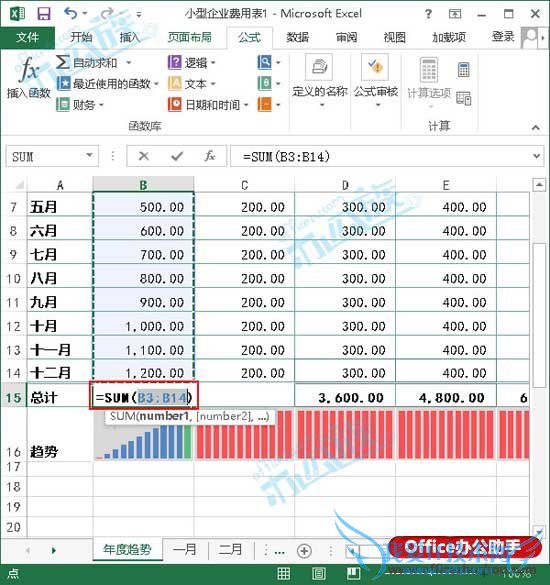The width and height of the screenshot is (550, 585).
Task: Open the AutoSum dropdown arrow
Action: coord(129,63)
